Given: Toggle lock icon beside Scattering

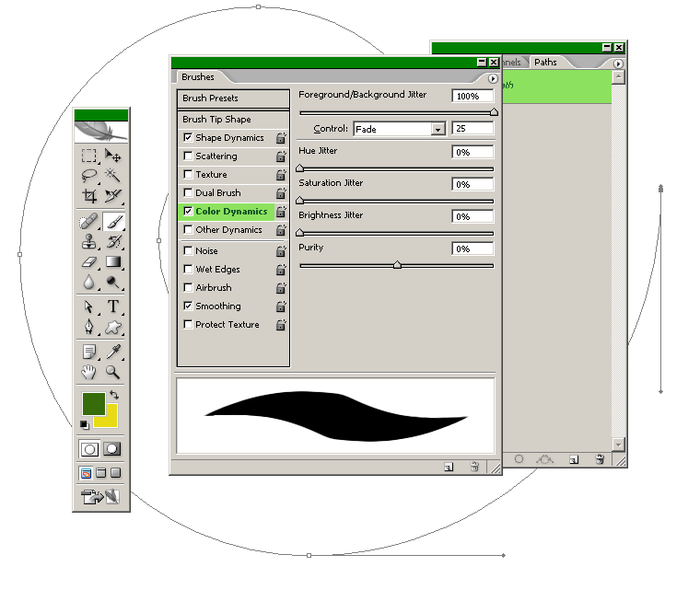Looking at the screenshot, I should pyautogui.click(x=280, y=156).
